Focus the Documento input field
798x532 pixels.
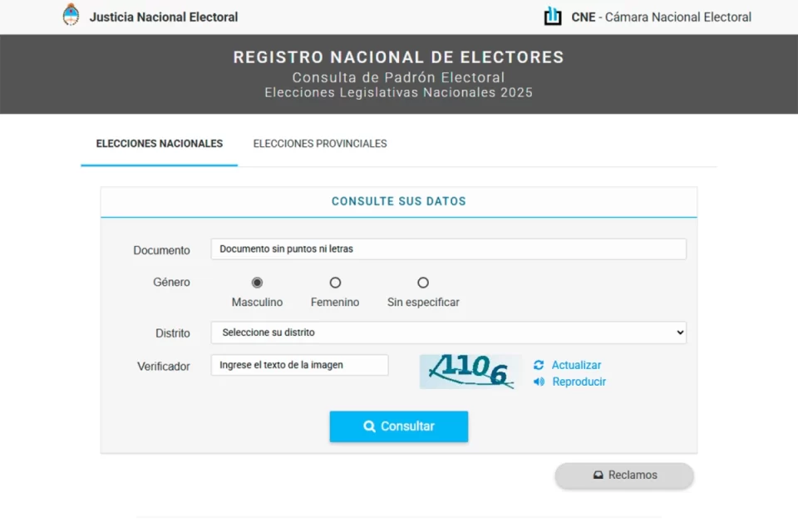449,249
